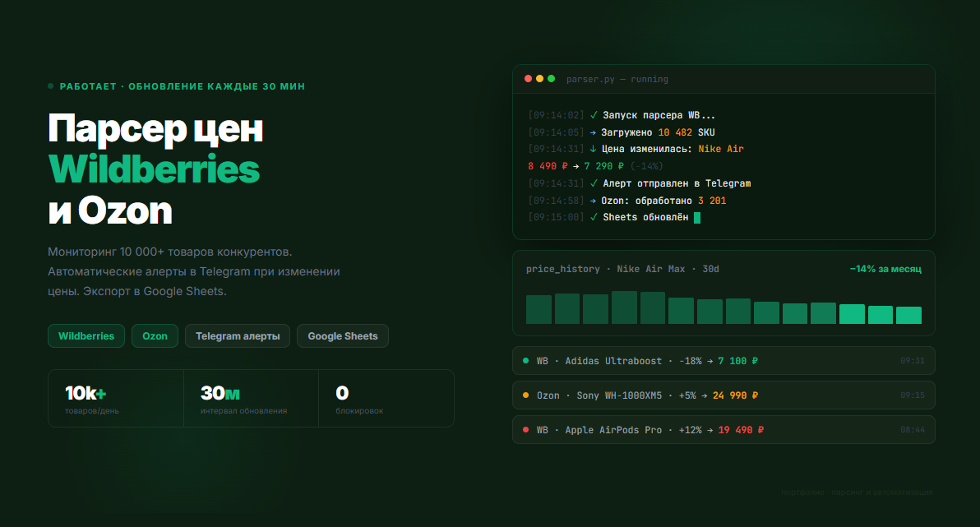
Task: Click the first bar in price history chart
Action: click(539, 309)
